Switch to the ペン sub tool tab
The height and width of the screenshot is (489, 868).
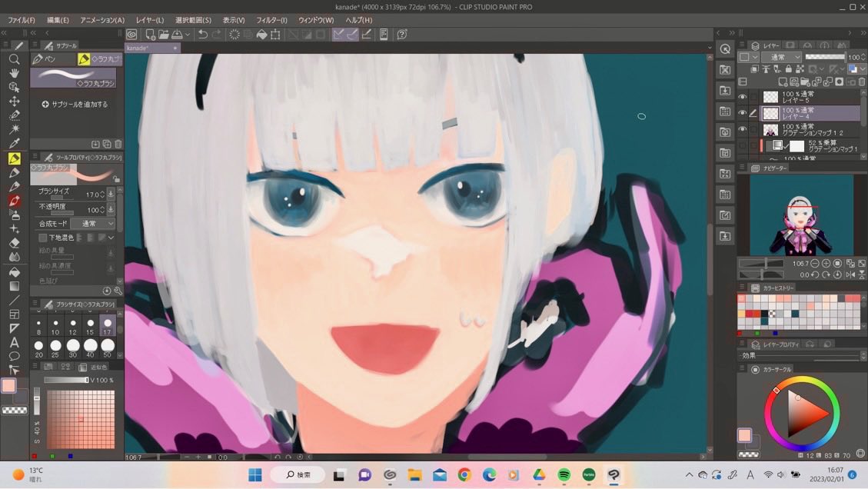[52, 58]
